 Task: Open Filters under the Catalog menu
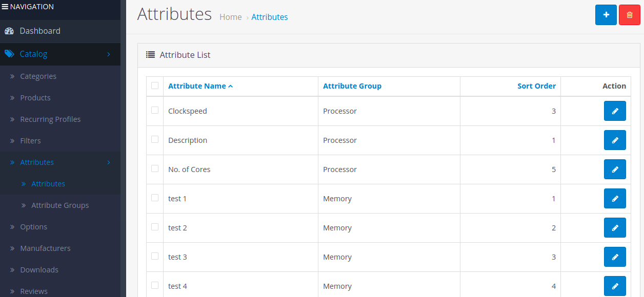click(x=30, y=140)
